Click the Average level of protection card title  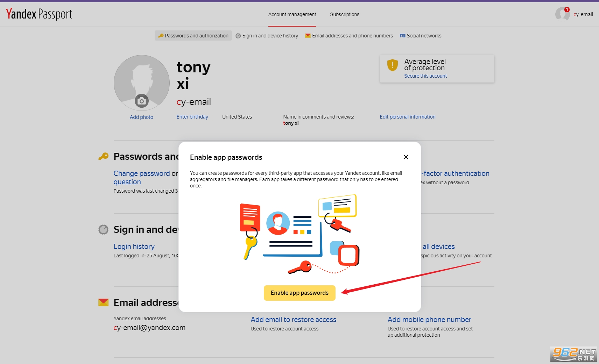tap(425, 65)
